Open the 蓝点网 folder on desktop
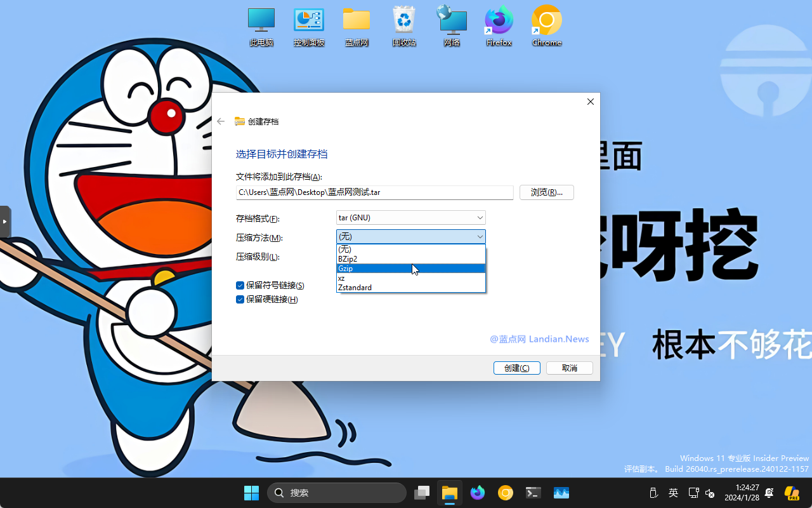Screen dimensions: 812x508 (x=357, y=27)
